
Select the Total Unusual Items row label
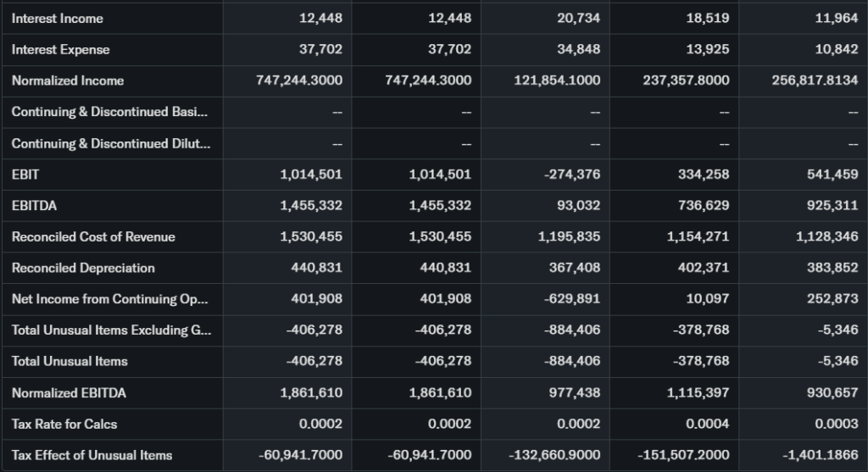70,362
